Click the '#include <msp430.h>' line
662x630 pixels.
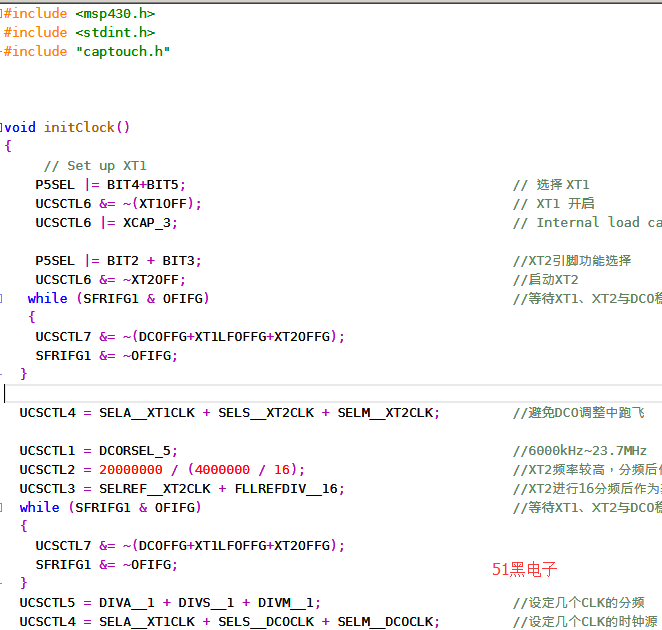point(79,14)
